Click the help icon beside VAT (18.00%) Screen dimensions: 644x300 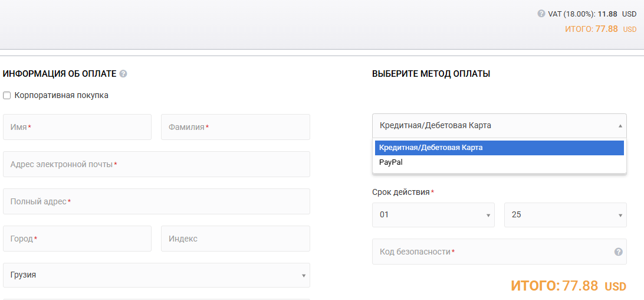pos(541,14)
